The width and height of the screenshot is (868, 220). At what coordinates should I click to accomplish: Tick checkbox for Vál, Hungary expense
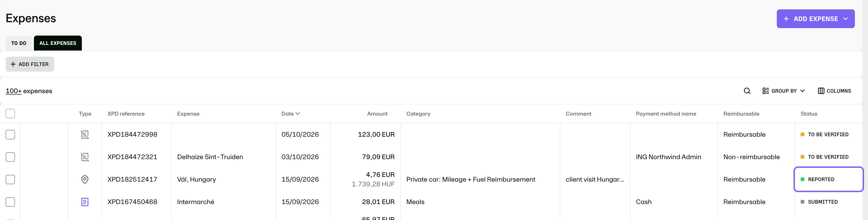tap(11, 180)
